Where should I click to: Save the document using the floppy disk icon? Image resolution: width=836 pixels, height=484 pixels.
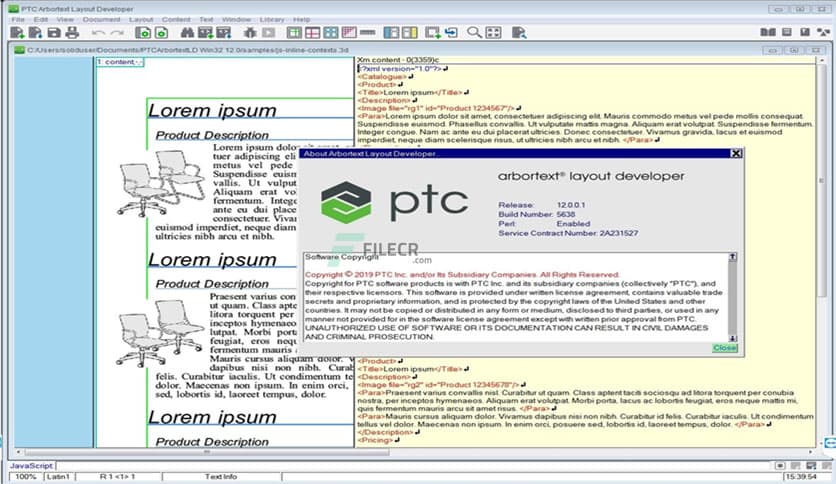[54, 33]
